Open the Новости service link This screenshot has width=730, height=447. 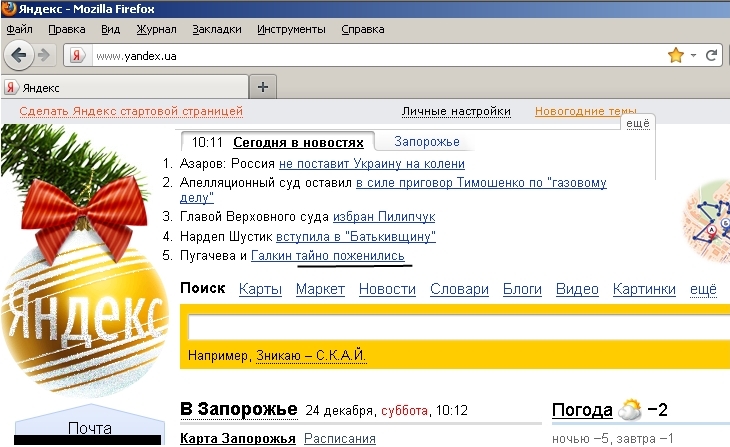tap(387, 289)
